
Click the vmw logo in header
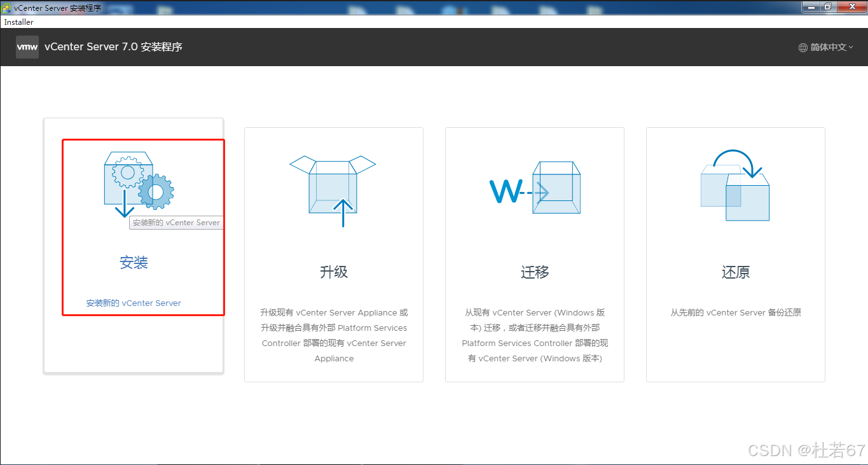(27, 47)
